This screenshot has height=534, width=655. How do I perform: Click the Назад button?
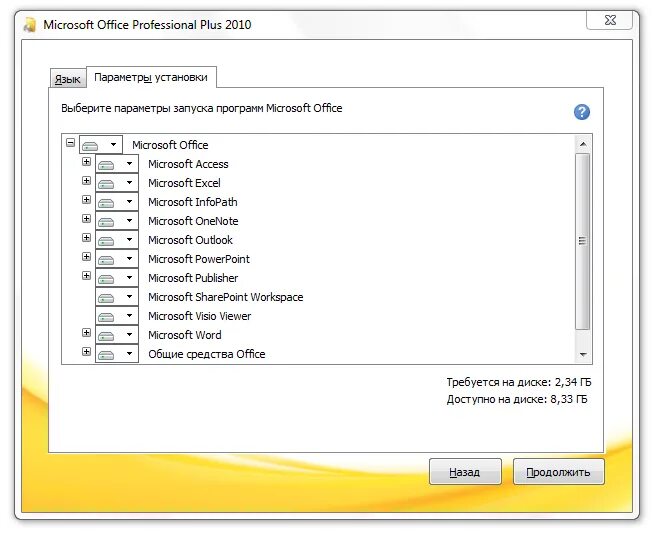[465, 472]
